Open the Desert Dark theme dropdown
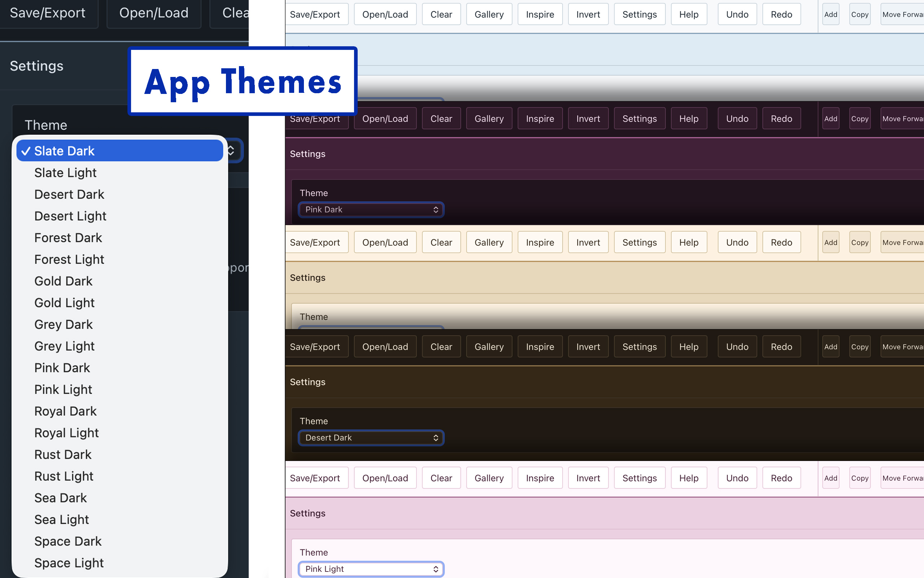 coord(371,438)
